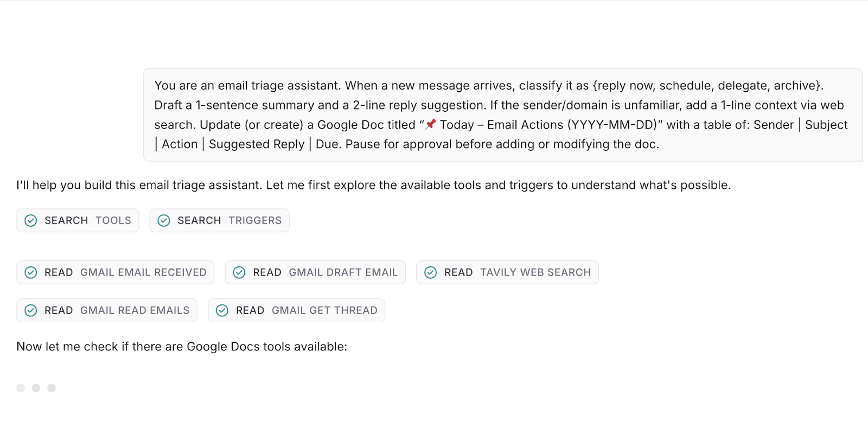Click the red pushpin emoji in the prompt
The image size is (868, 421).
[x=431, y=124]
